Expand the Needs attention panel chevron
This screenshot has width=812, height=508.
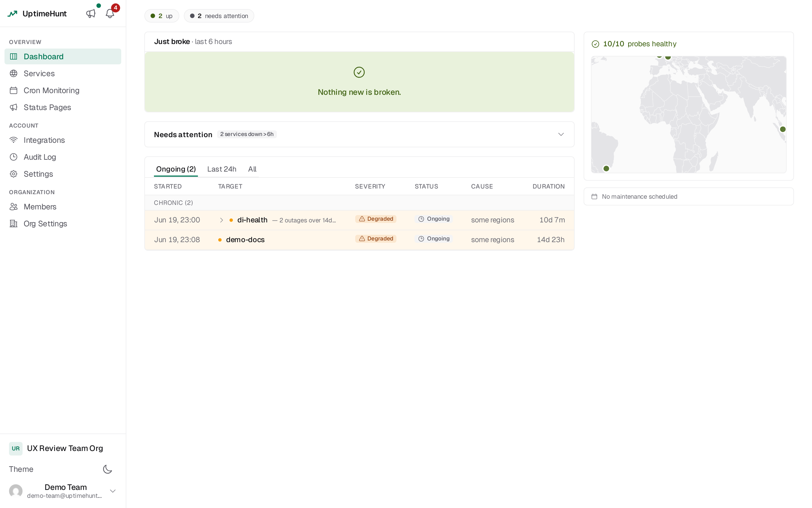pyautogui.click(x=561, y=134)
